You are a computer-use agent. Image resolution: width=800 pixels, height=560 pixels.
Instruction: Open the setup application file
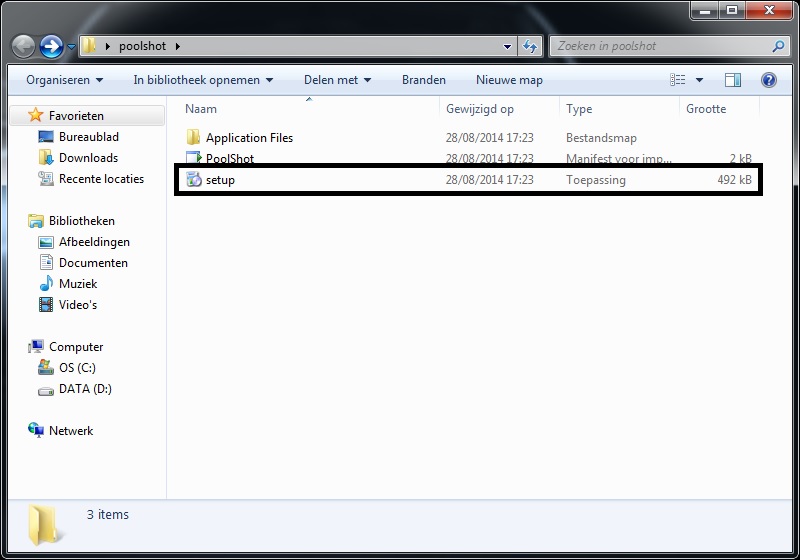click(x=220, y=180)
